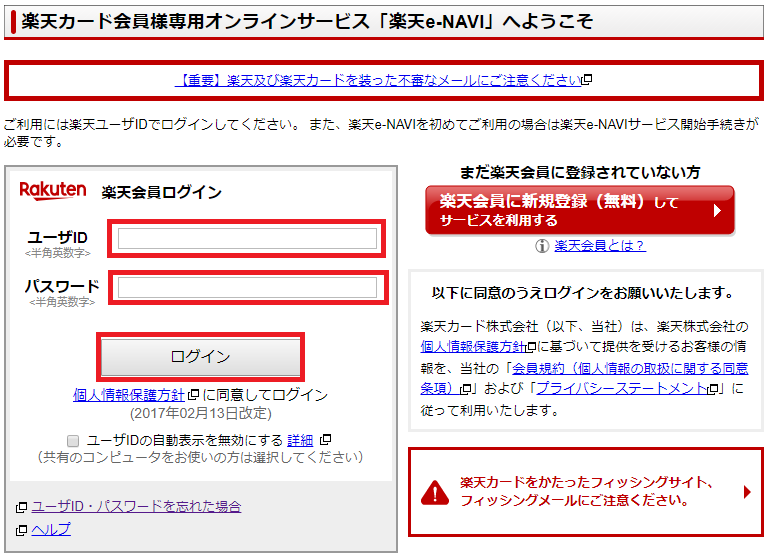Screen dimensions: 771x557
Task: Click the external-link icon after the 重要 notice
Action: point(587,79)
